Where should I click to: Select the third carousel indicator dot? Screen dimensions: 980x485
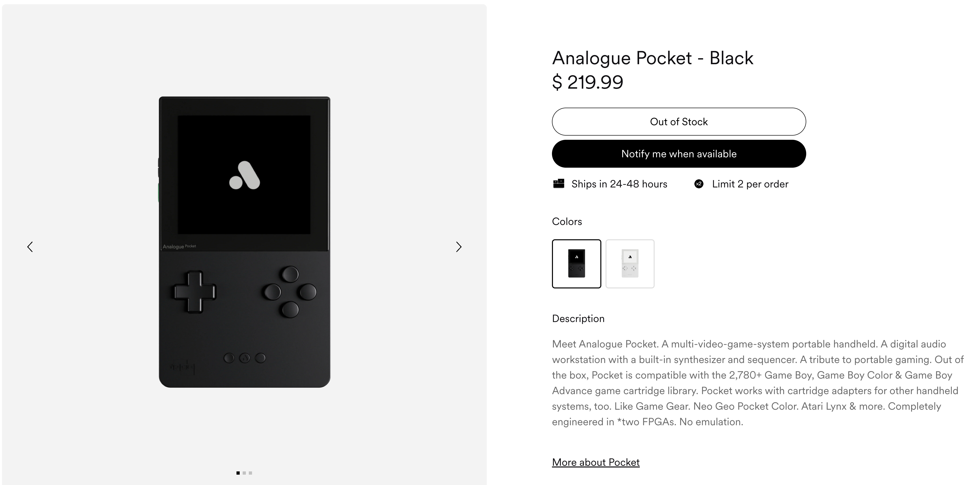250,473
